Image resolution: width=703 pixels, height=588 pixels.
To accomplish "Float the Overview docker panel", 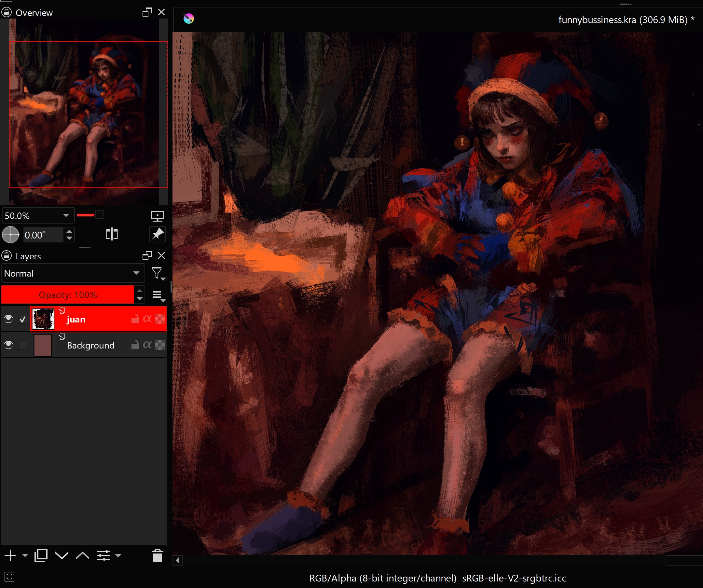I will (x=147, y=12).
